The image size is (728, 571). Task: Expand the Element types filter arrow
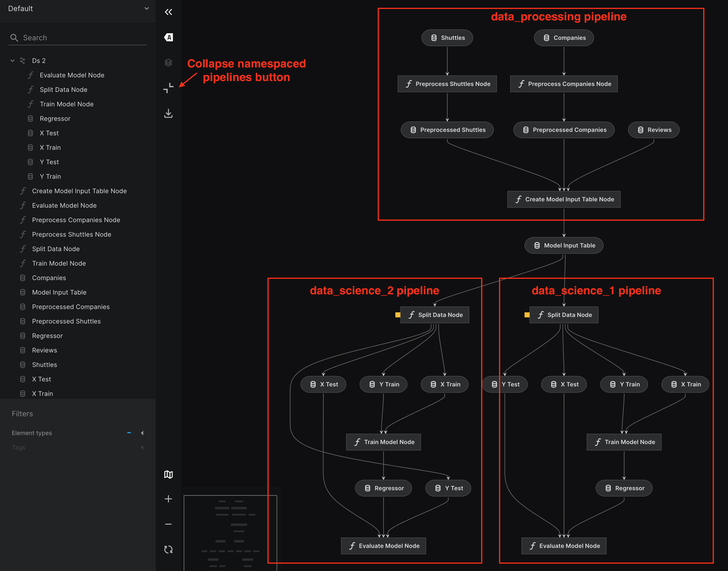(x=142, y=433)
